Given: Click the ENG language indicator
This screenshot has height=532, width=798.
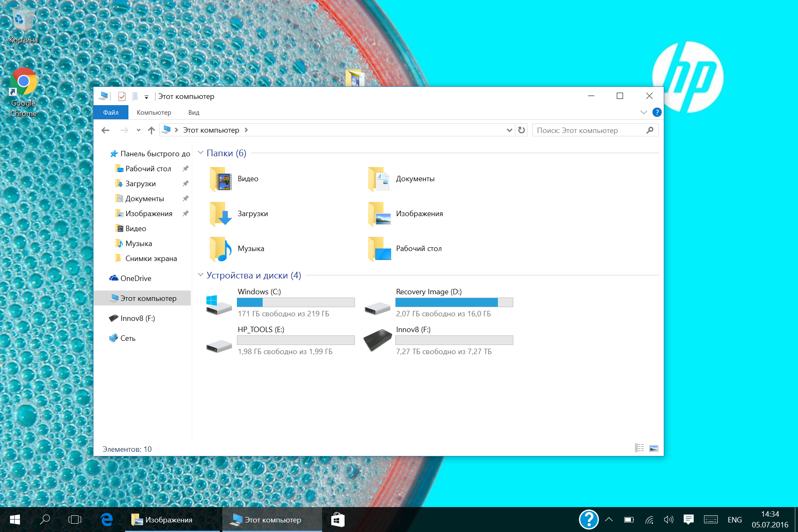Looking at the screenshot, I should pos(734,520).
